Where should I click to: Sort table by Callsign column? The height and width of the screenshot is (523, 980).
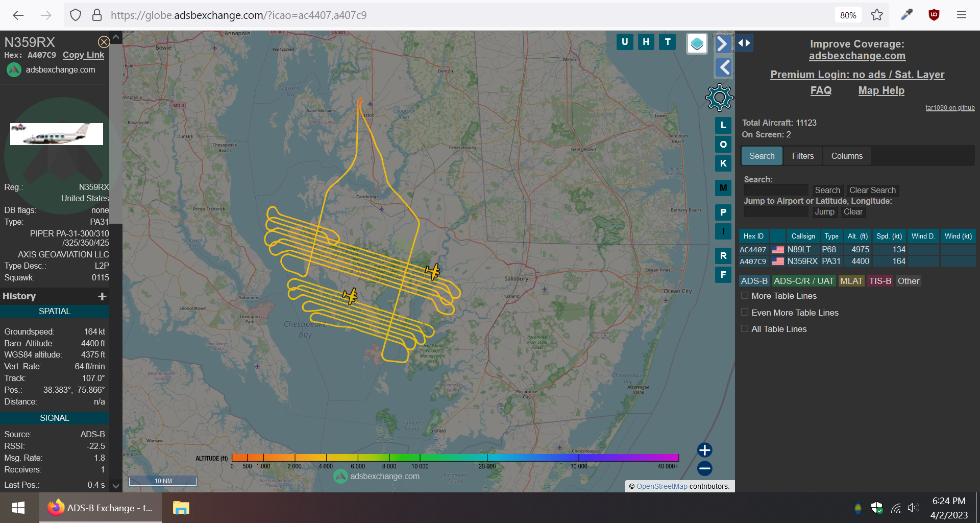pos(803,236)
